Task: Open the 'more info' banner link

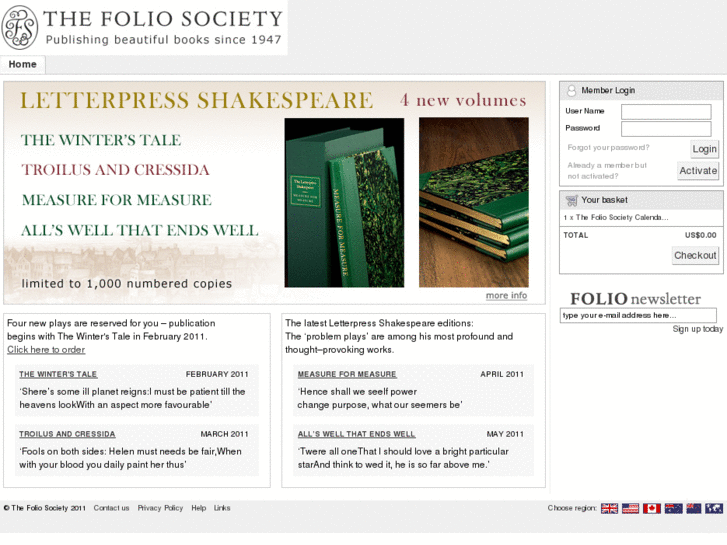Action: pyautogui.click(x=506, y=296)
